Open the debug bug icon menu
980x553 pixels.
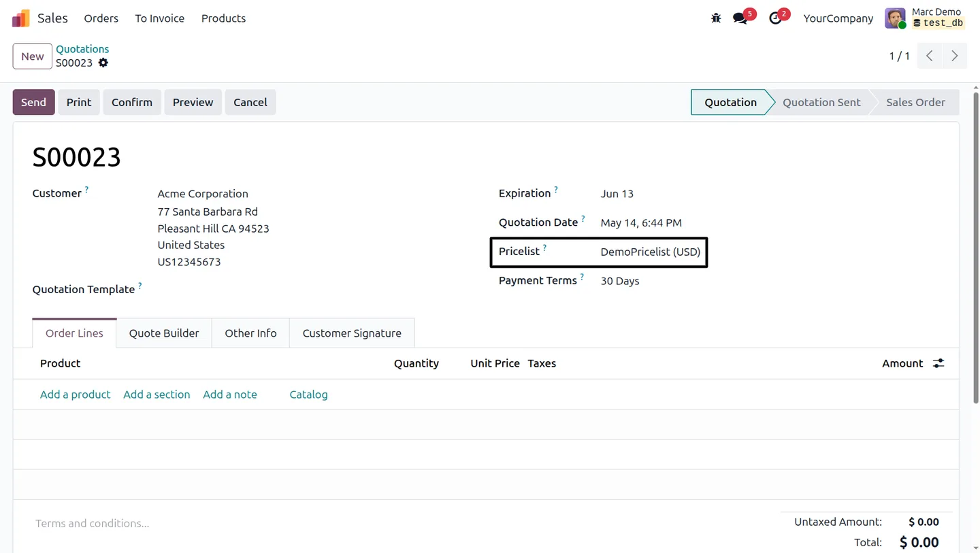(716, 18)
